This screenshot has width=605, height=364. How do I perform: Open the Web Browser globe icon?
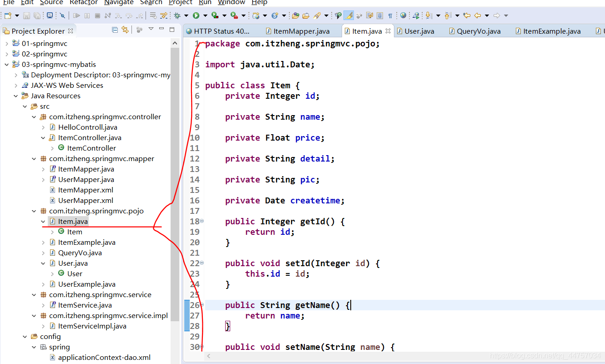click(403, 15)
